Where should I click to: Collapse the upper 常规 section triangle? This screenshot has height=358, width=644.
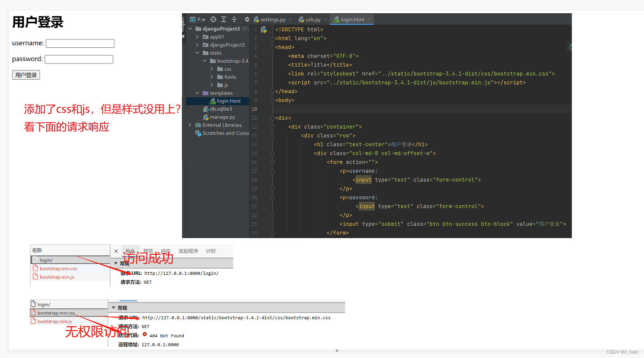coord(116,263)
